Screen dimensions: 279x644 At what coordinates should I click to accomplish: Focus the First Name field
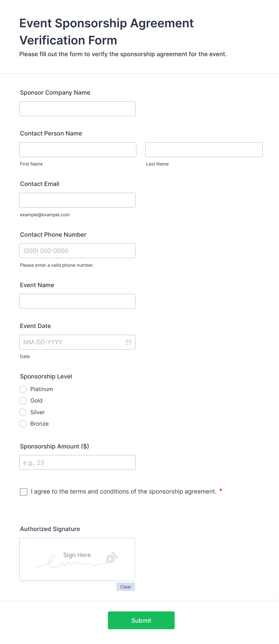click(78, 149)
